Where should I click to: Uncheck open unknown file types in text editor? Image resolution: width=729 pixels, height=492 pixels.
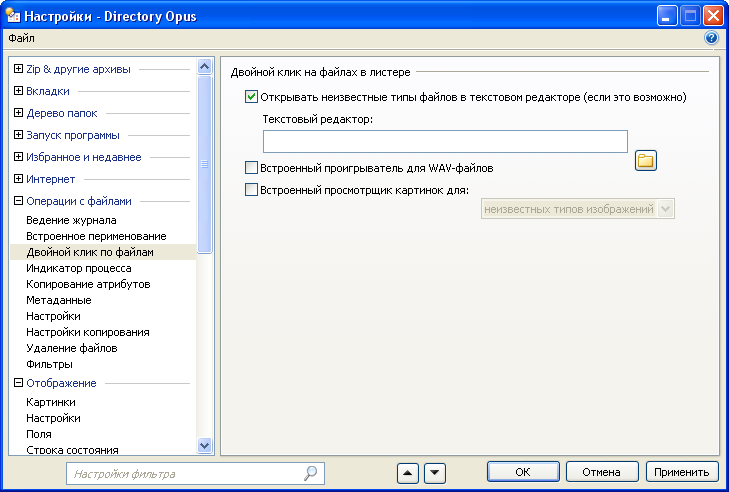coord(251,97)
